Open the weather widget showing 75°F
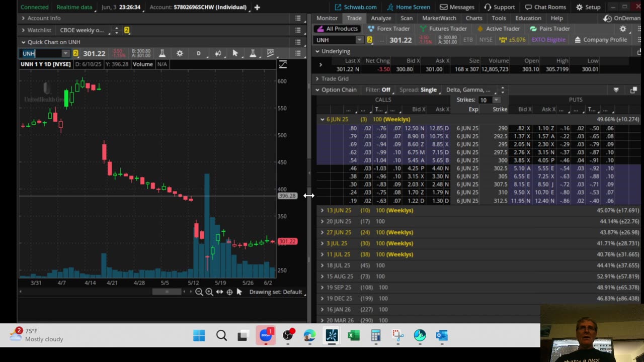644x362 pixels. point(38,335)
